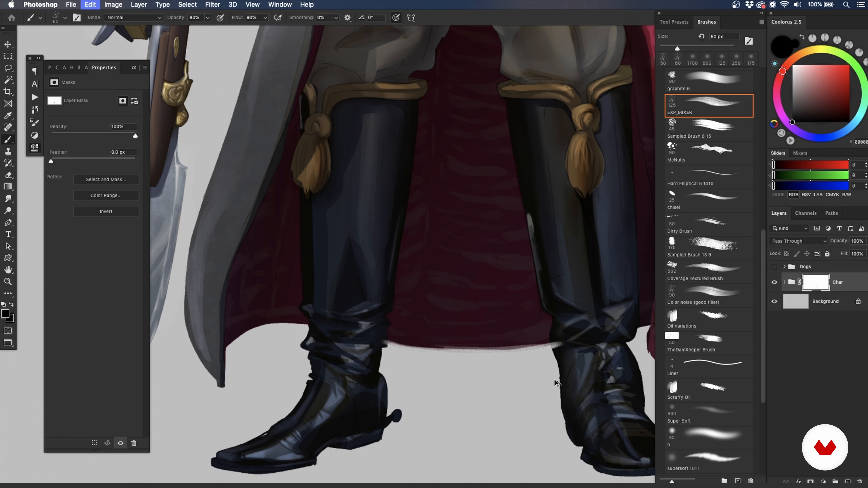868x488 pixels.
Task: Click the Select and Mask button
Action: tap(106, 180)
